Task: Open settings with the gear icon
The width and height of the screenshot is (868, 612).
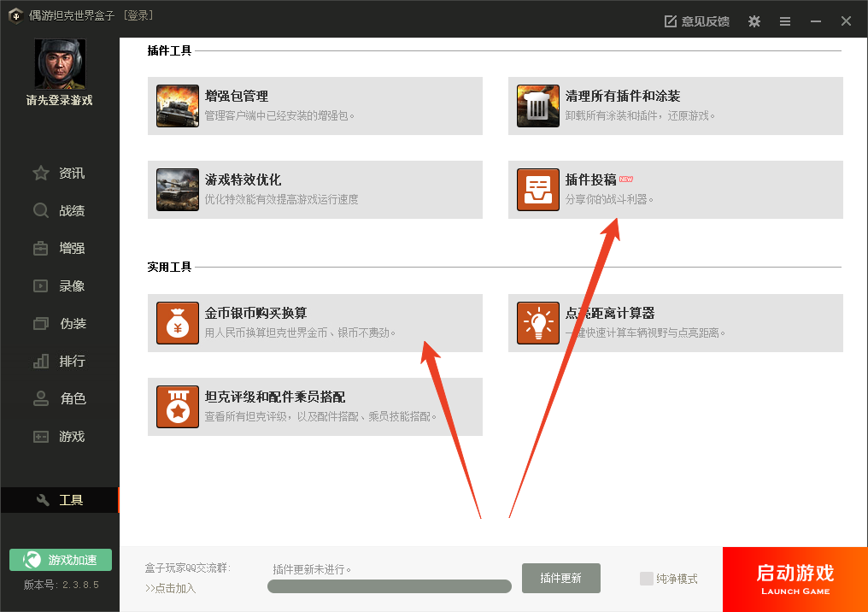Action: [754, 21]
